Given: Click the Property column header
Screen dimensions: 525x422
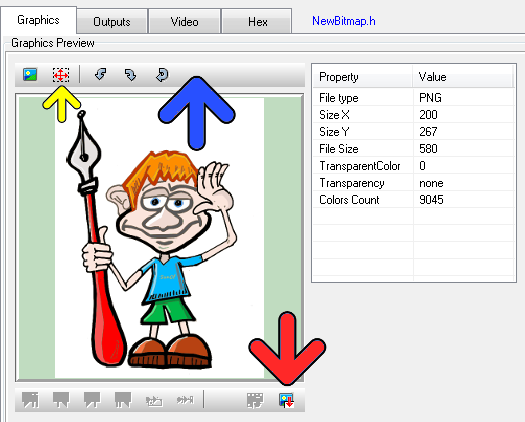Looking at the screenshot, I should (x=363, y=77).
